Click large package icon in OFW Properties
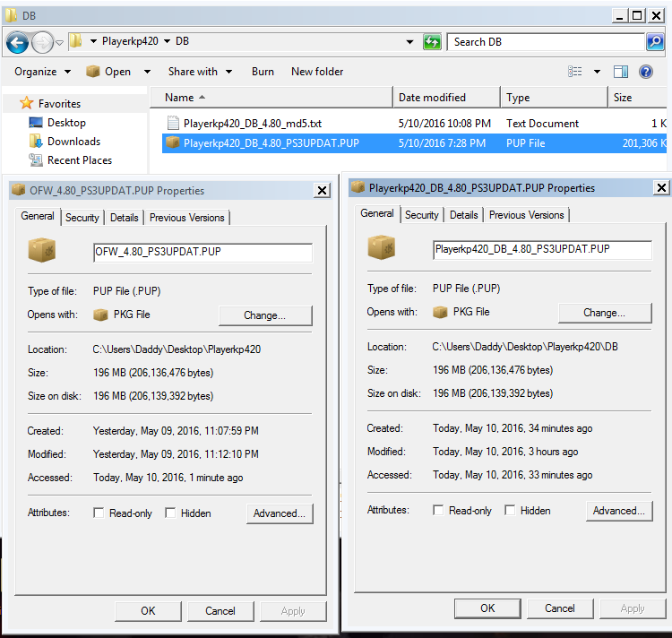 [42, 250]
